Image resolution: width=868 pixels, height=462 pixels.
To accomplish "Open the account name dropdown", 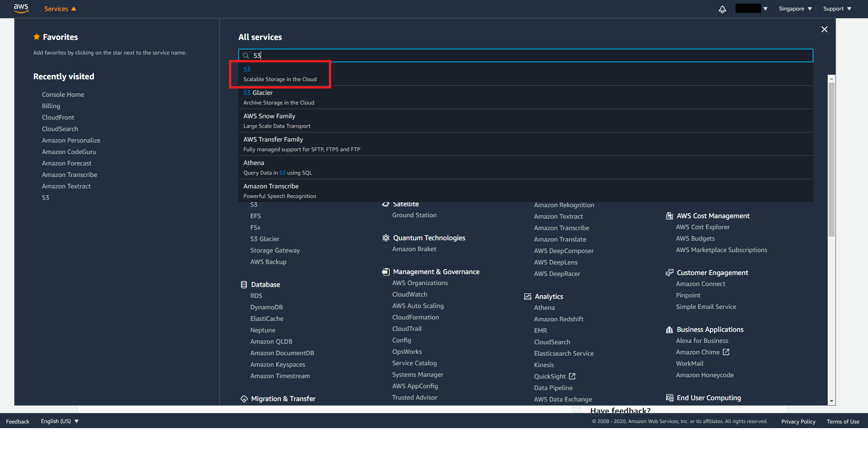I will [752, 9].
